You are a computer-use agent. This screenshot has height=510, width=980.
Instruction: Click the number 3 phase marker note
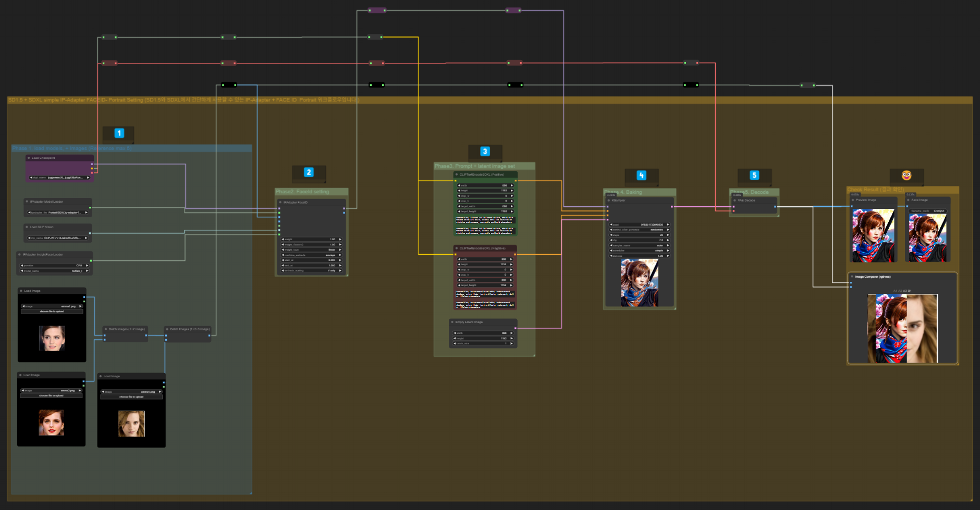(x=485, y=152)
